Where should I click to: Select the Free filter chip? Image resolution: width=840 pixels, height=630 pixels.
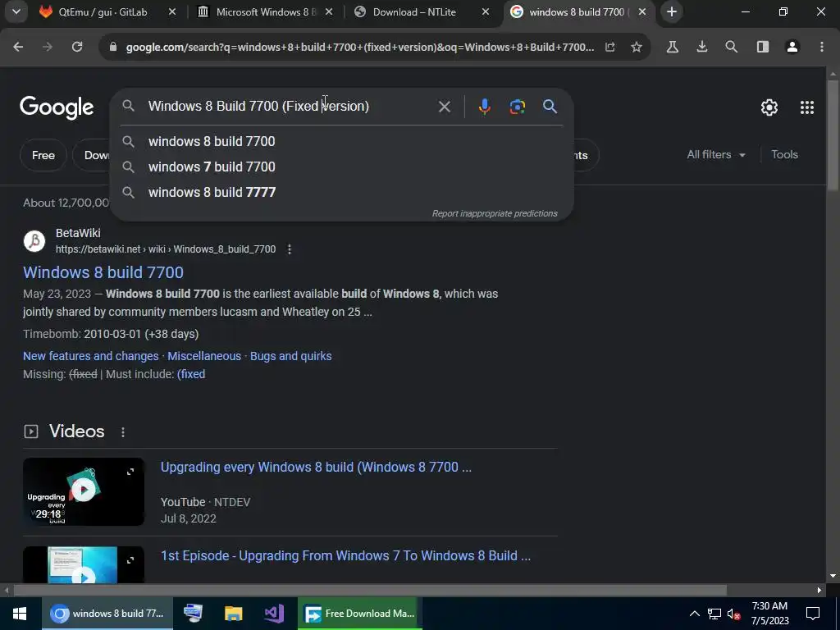point(43,155)
